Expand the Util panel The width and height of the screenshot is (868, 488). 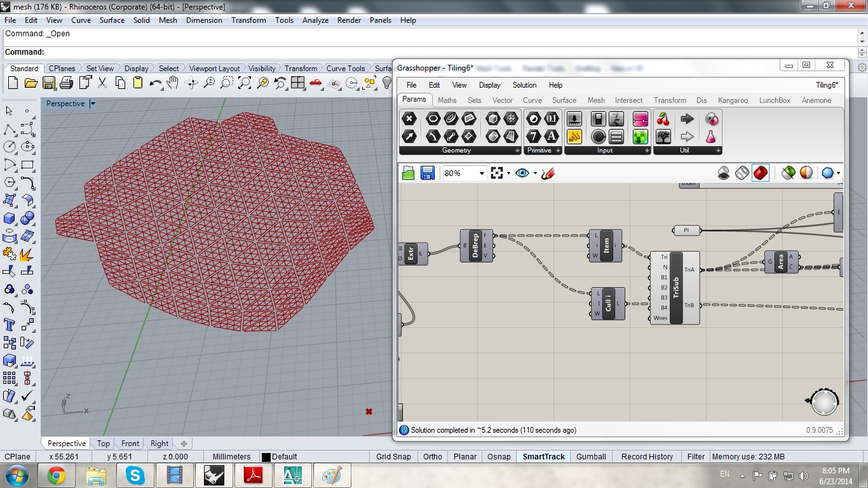tap(718, 151)
